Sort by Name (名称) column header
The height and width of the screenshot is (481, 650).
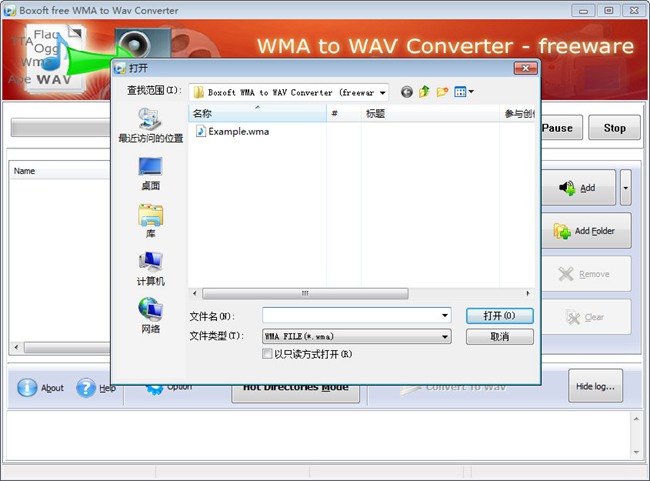click(257, 113)
